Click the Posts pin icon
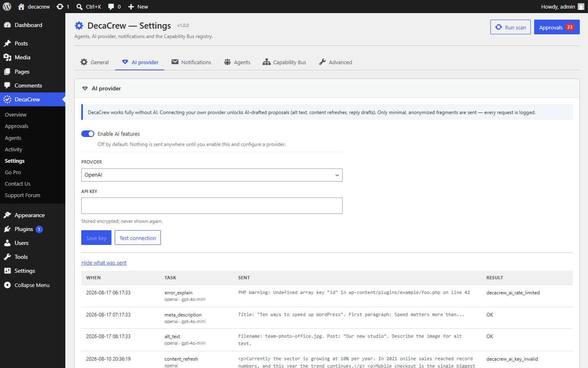This screenshot has width=588, height=368. coord(7,43)
